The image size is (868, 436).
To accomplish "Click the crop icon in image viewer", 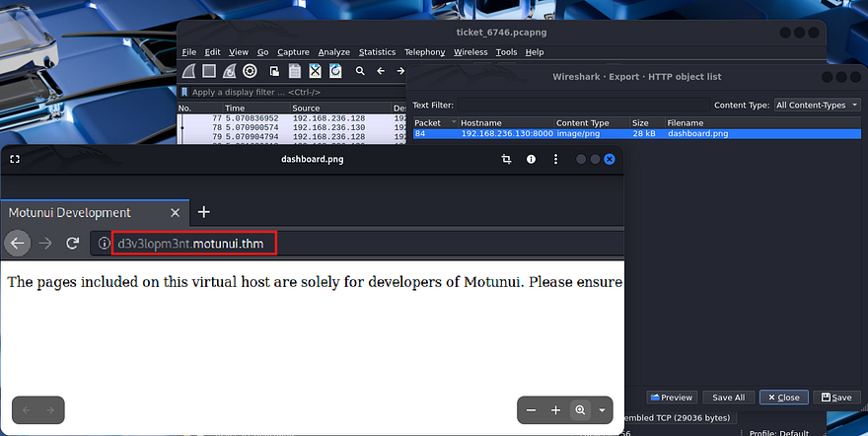I will [506, 159].
